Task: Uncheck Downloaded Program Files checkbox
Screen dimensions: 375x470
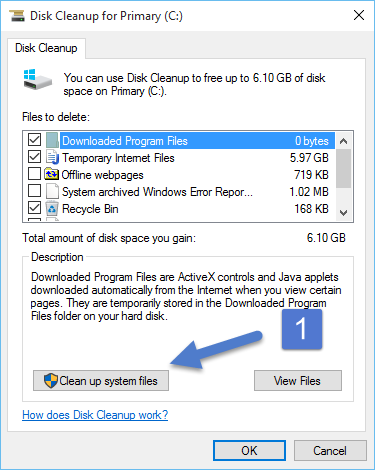Action: 34,140
